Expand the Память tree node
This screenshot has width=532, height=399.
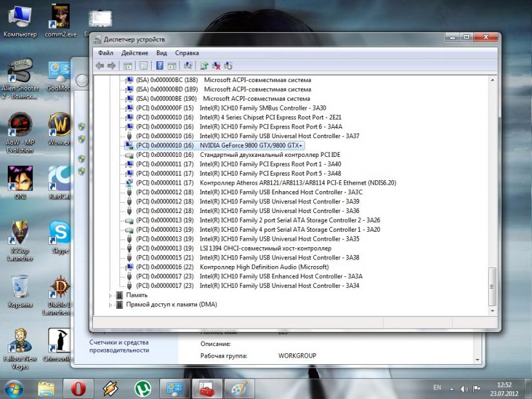point(110,295)
